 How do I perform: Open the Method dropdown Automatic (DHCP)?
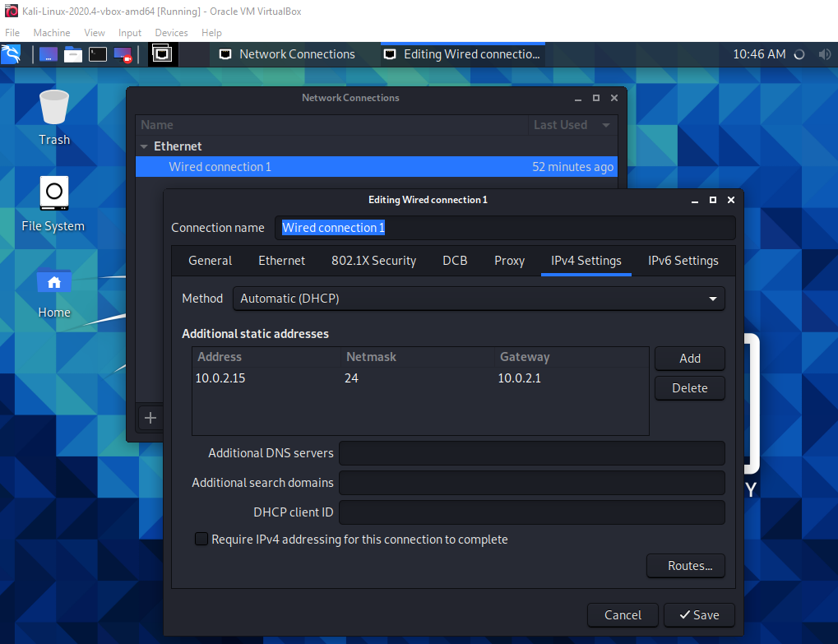pos(478,299)
